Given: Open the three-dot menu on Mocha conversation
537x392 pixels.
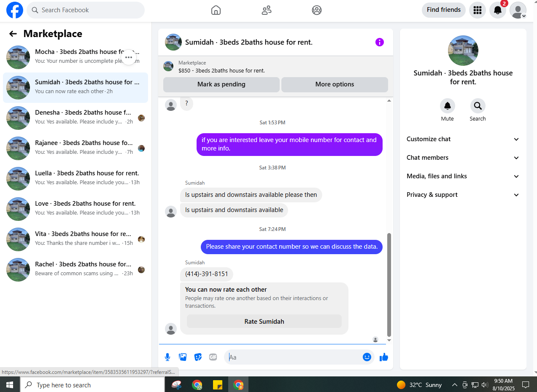Looking at the screenshot, I should coord(129,57).
